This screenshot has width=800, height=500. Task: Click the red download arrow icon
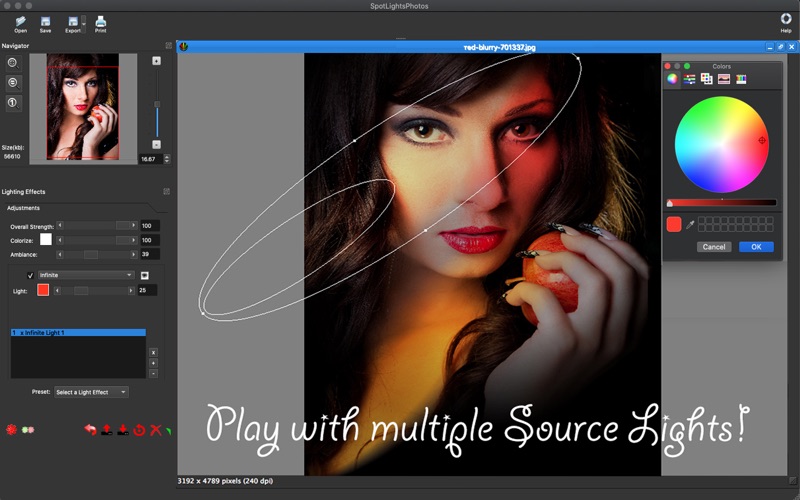click(x=123, y=430)
